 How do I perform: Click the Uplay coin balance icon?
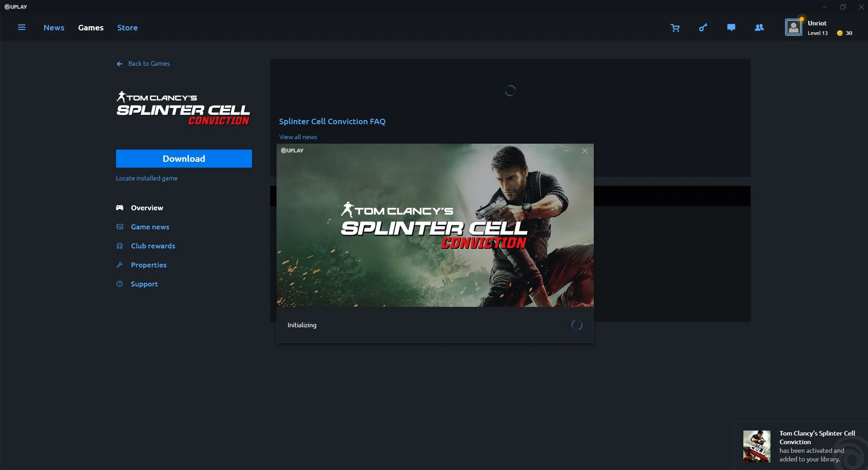839,33
